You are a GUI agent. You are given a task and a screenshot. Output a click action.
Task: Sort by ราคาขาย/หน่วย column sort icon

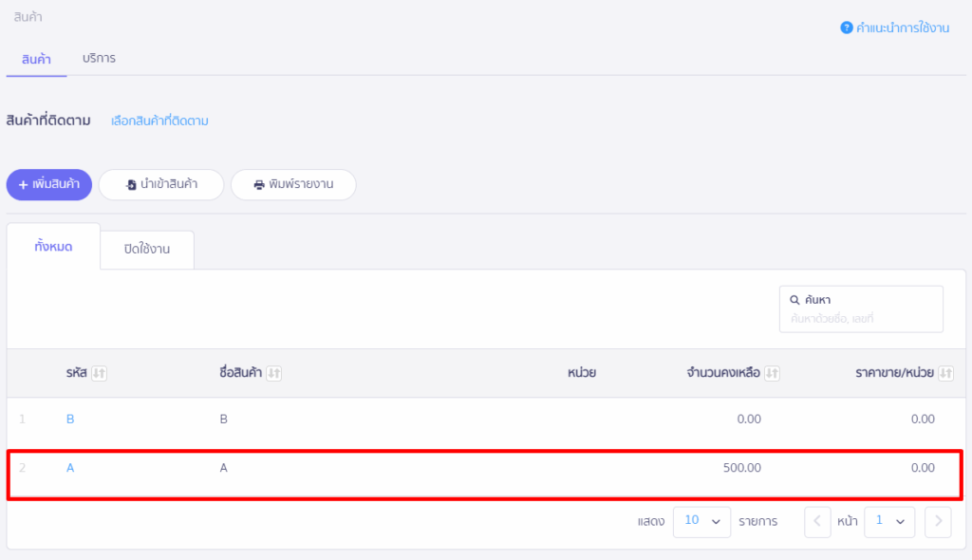[x=945, y=374]
